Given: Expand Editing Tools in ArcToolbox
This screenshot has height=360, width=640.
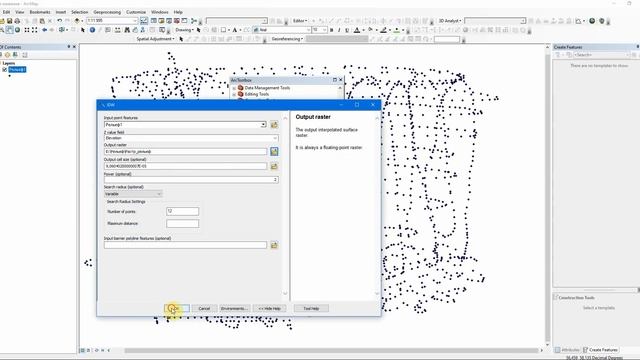Looking at the screenshot, I should click(234, 94).
